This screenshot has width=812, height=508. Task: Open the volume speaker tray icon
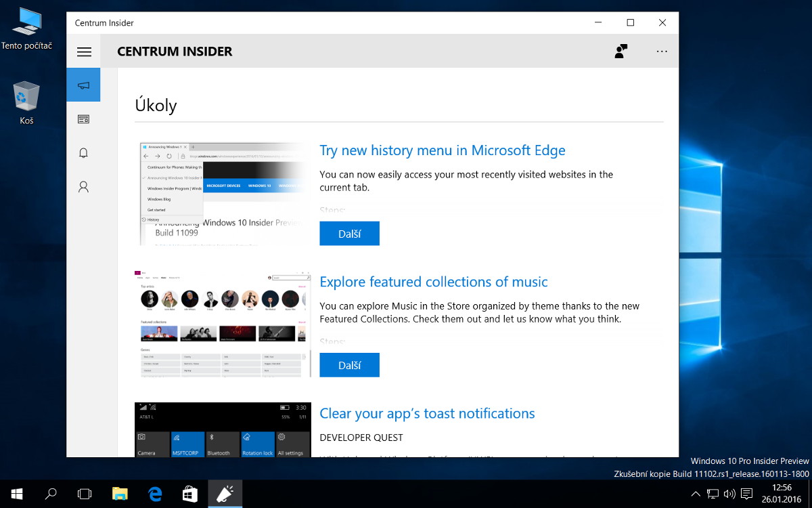[x=729, y=494]
